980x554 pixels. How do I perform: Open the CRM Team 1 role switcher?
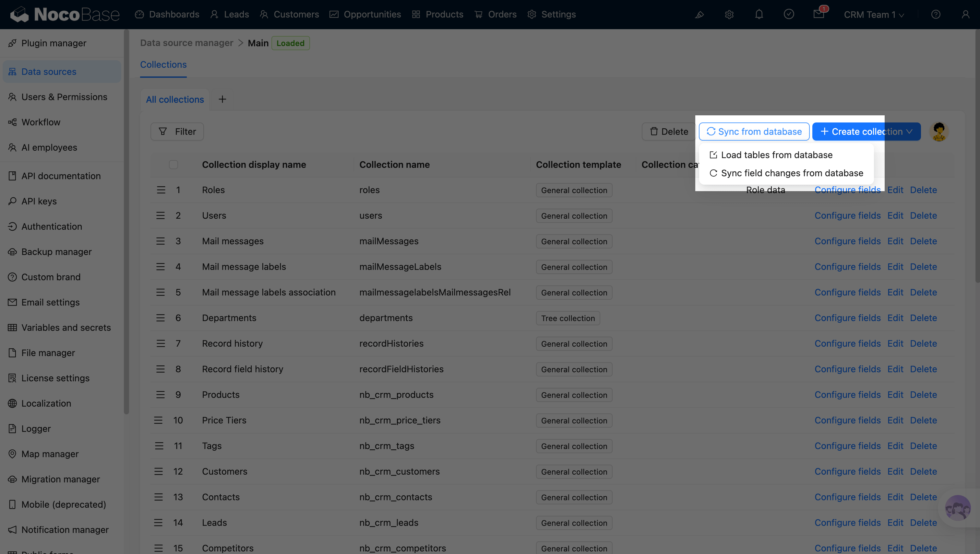[873, 15]
